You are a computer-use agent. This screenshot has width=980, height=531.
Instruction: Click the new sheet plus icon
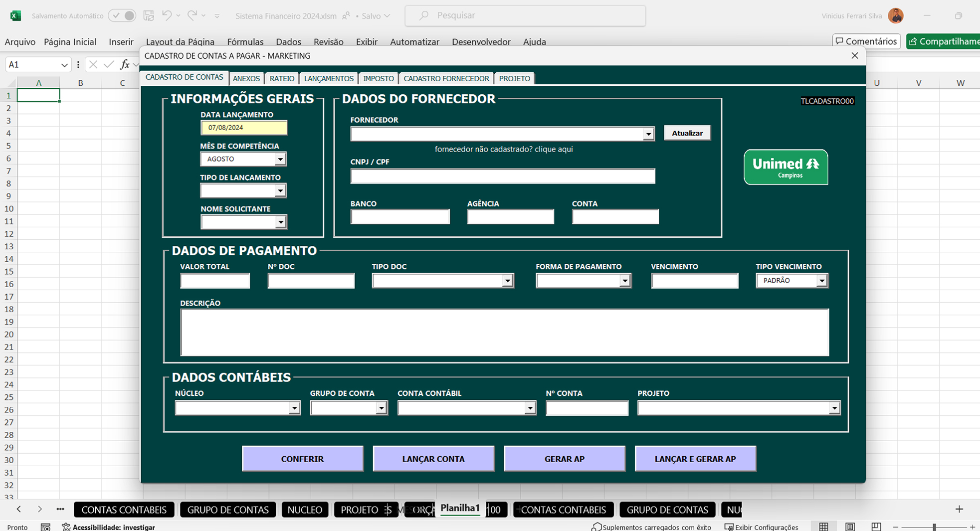click(959, 509)
